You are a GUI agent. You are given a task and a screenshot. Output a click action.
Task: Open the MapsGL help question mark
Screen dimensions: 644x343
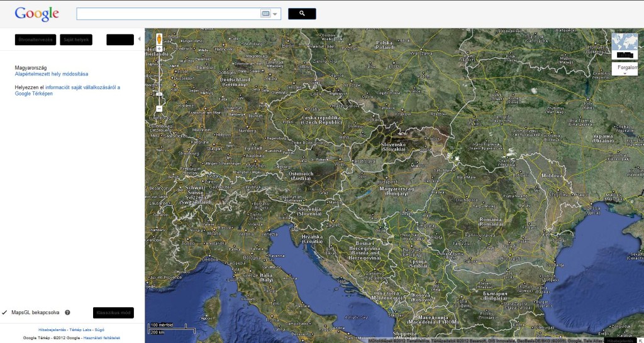(x=67, y=313)
